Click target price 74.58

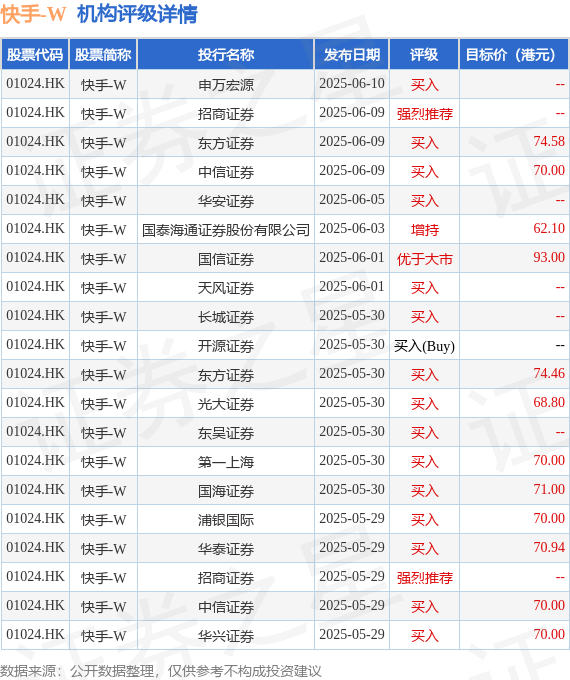[549, 141]
